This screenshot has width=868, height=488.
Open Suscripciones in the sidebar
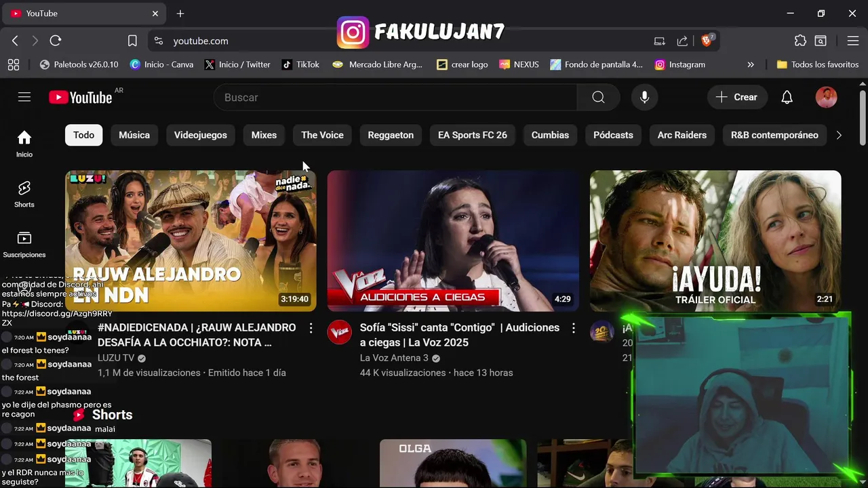point(24,244)
